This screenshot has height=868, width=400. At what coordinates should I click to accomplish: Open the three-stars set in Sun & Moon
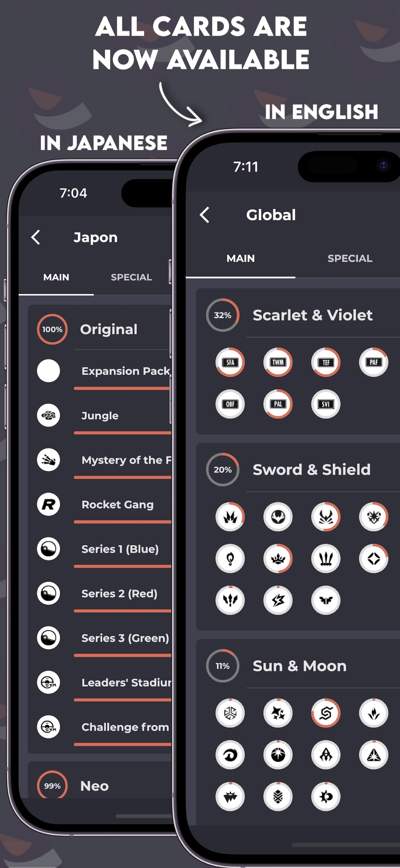pos(278,713)
